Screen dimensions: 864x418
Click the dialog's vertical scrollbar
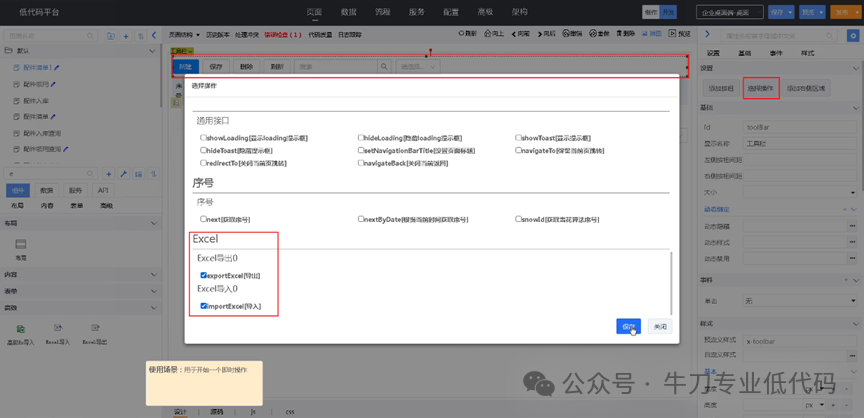click(x=671, y=284)
